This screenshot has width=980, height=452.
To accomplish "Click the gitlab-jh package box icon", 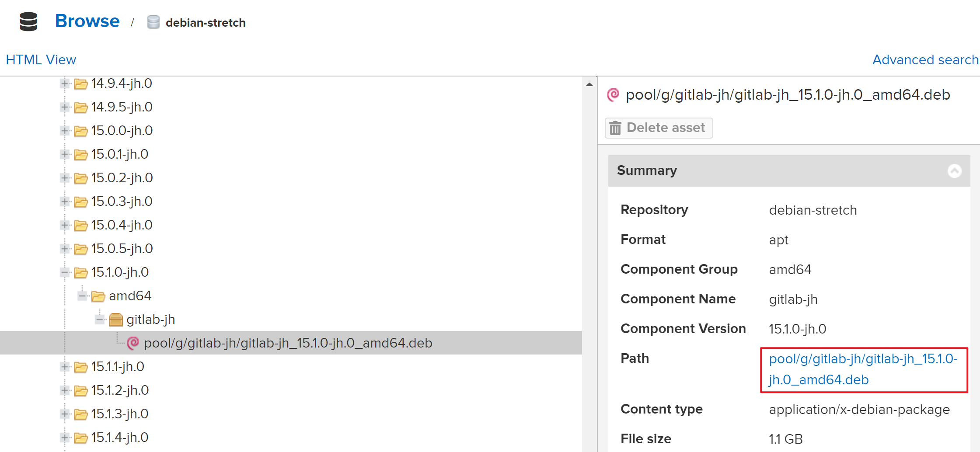I will (x=116, y=319).
